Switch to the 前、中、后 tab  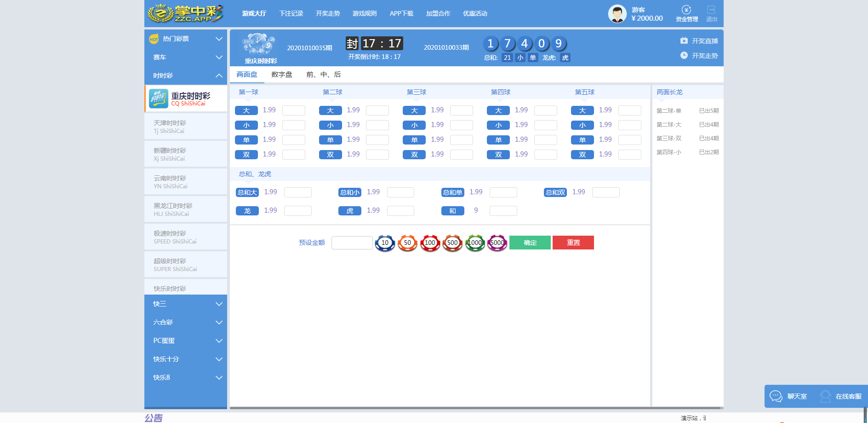[x=324, y=75]
